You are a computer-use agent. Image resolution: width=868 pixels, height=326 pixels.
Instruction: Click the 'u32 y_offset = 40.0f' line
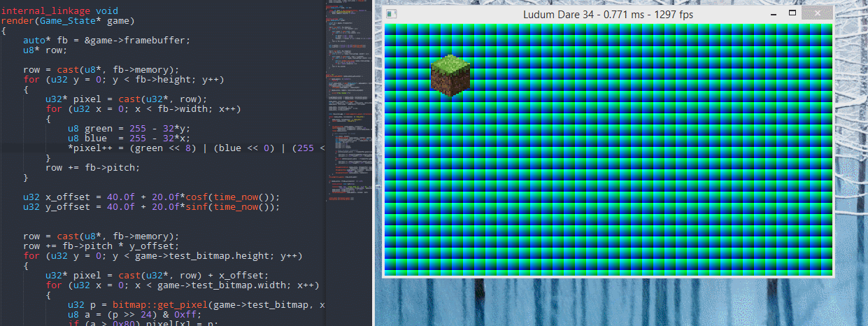pyautogui.click(x=151, y=207)
